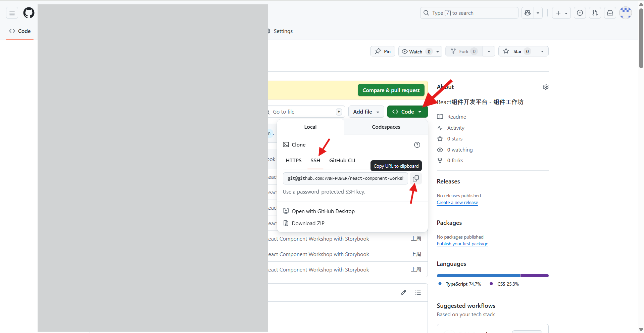
Task: Click Publish your first package link
Action: point(462,244)
